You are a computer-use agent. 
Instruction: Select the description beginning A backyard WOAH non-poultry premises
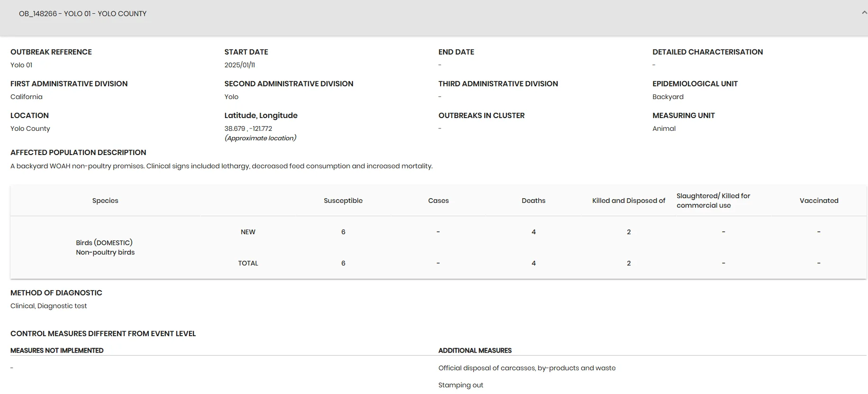point(222,166)
